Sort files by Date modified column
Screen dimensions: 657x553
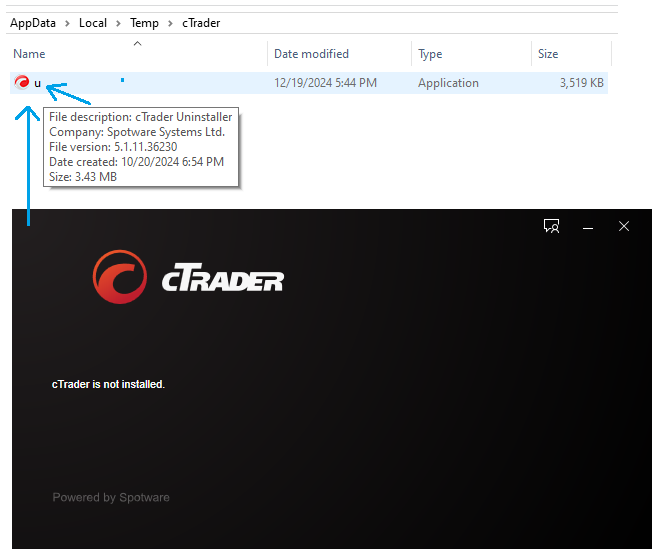pyautogui.click(x=311, y=54)
